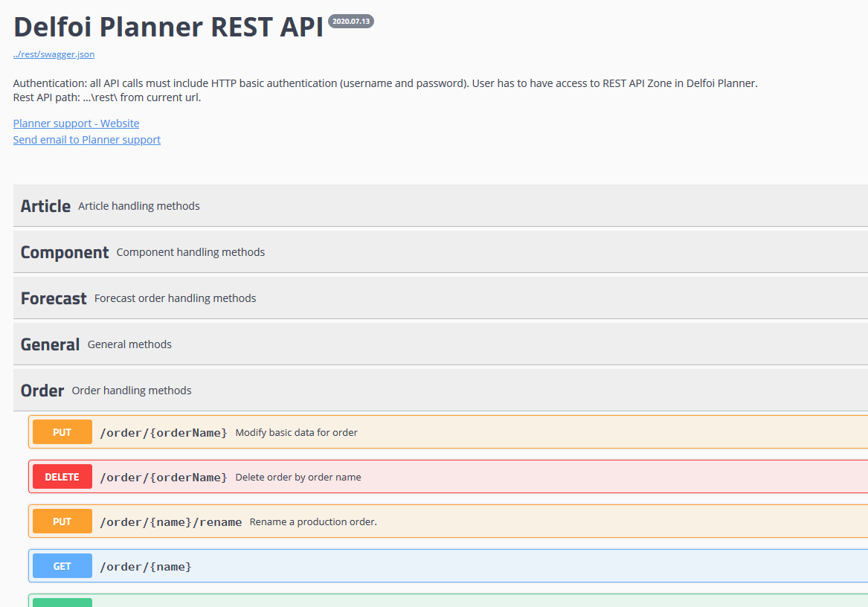The image size is (868, 607).
Task: Expand the General section
Action: point(50,344)
